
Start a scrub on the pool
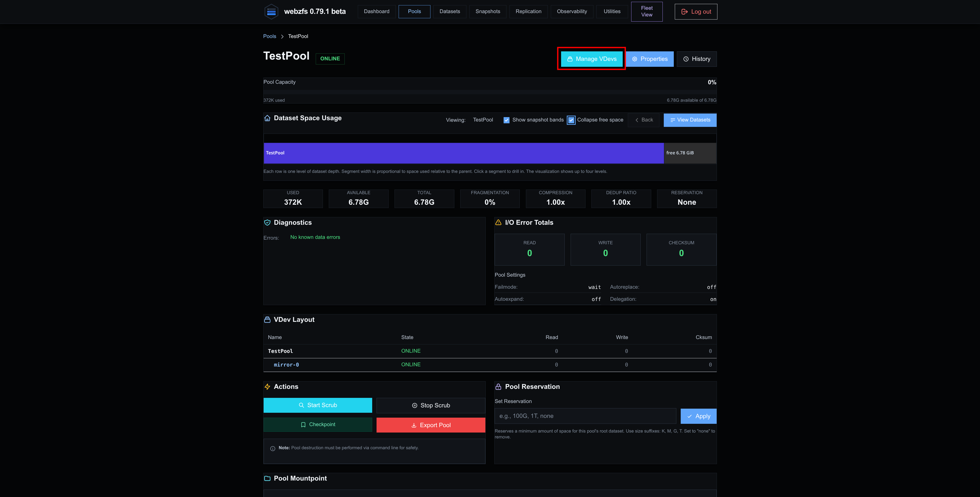318,405
